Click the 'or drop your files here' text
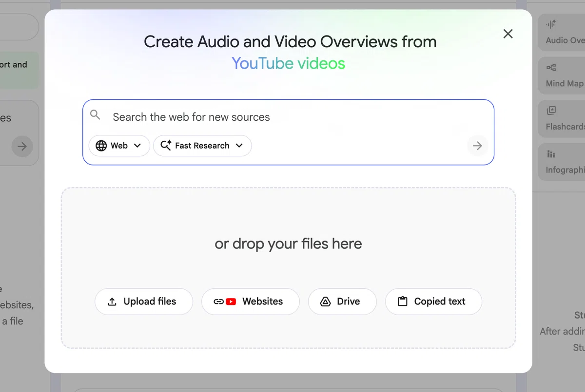The image size is (585, 392). 288,243
